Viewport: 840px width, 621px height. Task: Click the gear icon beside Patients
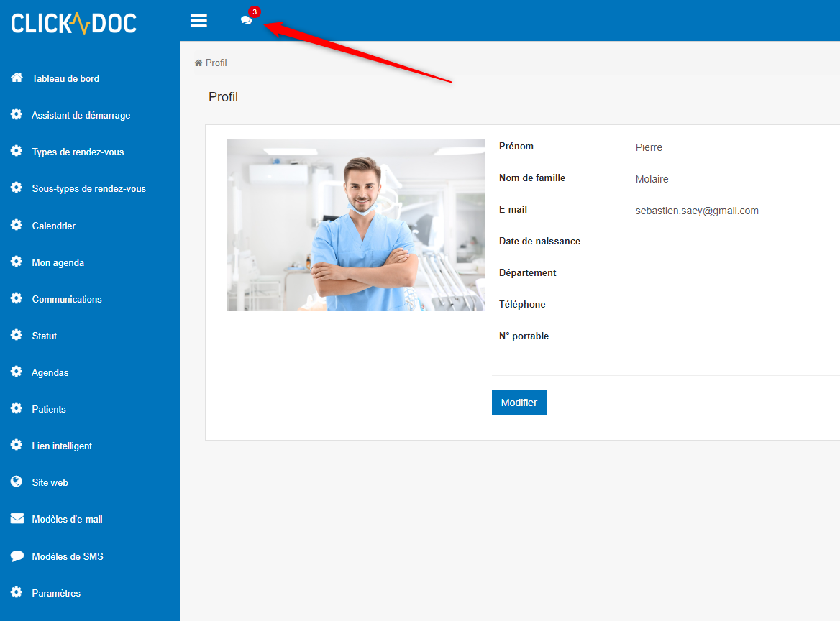point(17,408)
